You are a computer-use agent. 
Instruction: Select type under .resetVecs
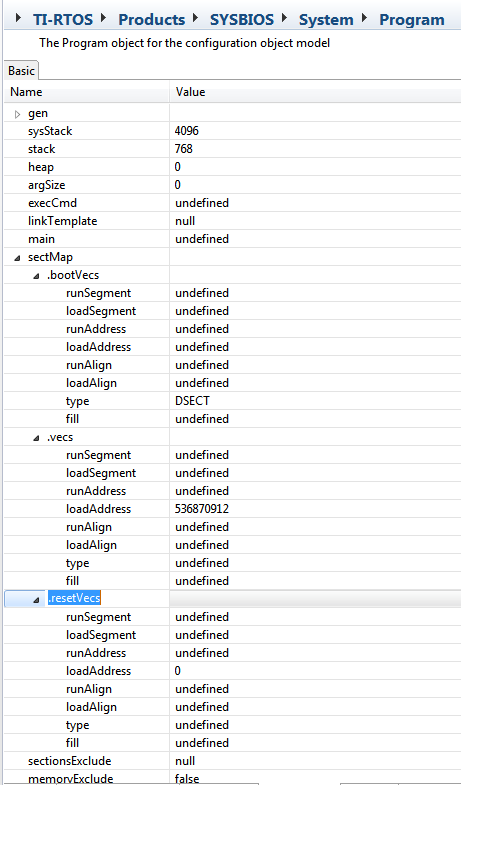click(x=77, y=725)
